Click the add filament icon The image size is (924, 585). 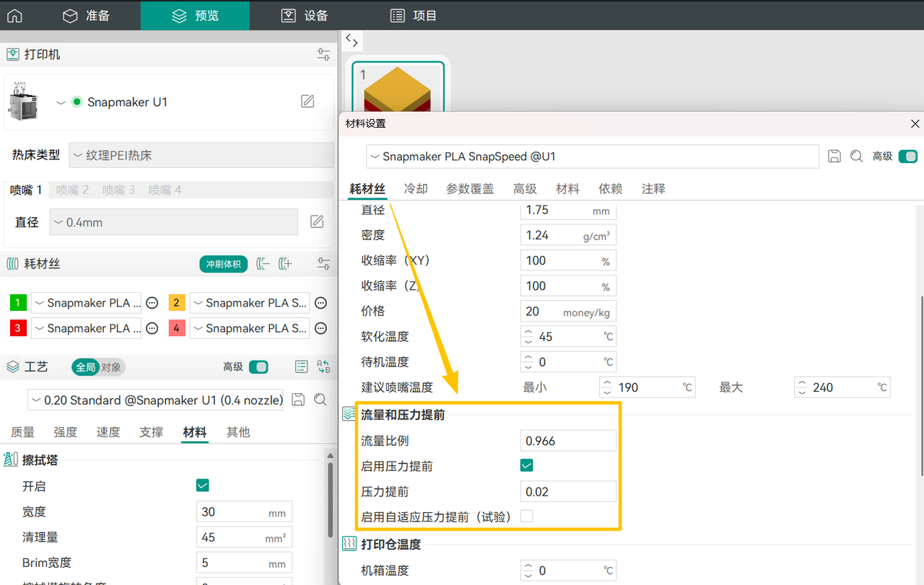coord(284,263)
